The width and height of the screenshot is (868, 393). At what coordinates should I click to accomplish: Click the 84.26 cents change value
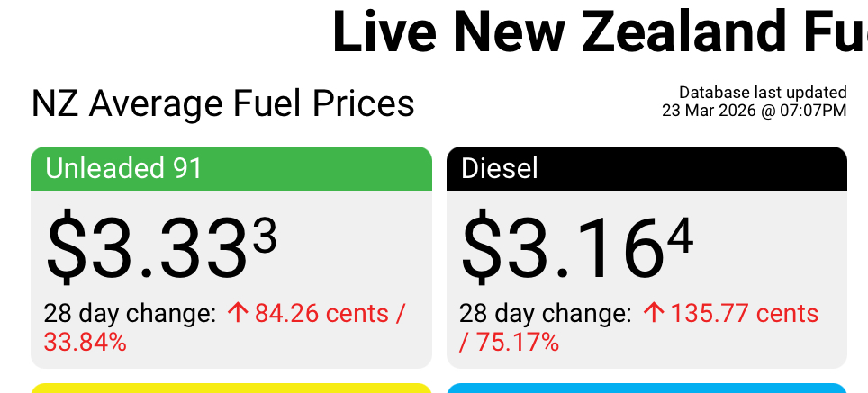coord(330,313)
